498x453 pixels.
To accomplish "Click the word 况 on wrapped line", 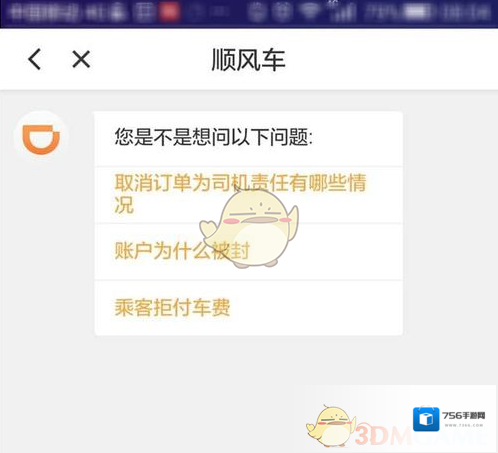I will pyautogui.click(x=124, y=205).
